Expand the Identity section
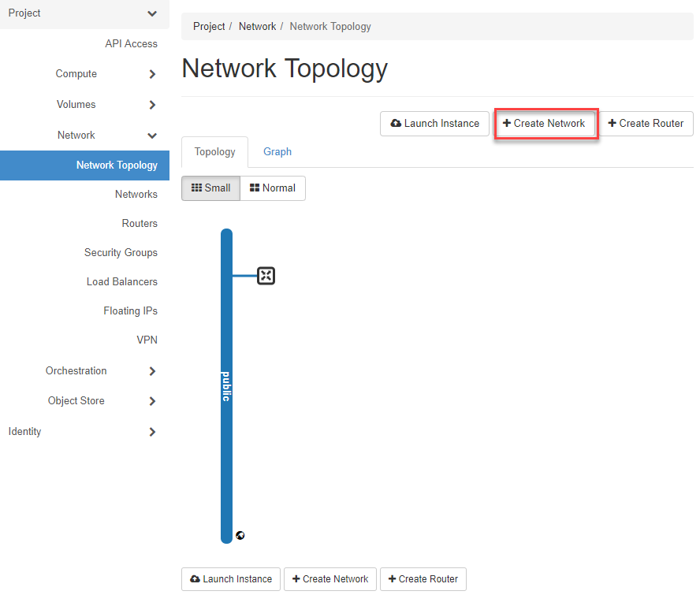The width and height of the screenshot is (700, 606). coord(152,432)
